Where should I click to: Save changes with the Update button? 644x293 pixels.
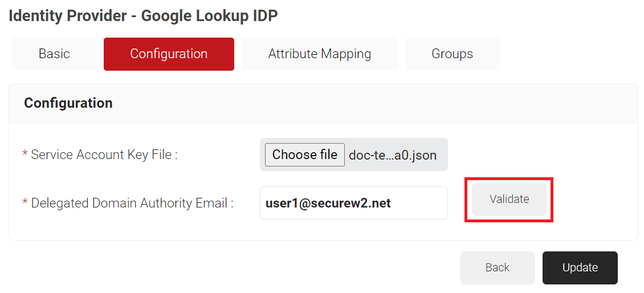[580, 268]
